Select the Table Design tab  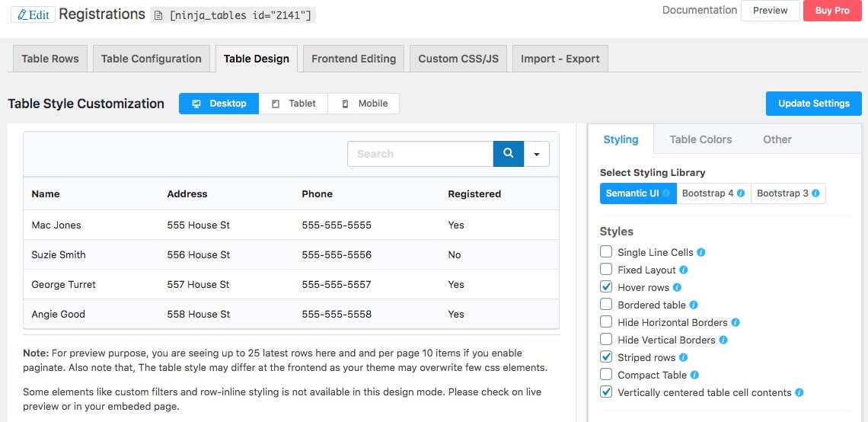[257, 59]
